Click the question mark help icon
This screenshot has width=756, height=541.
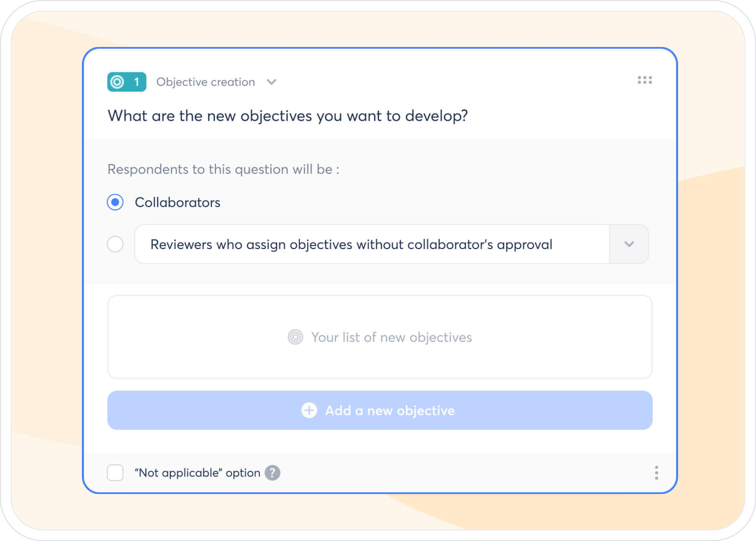click(x=272, y=473)
